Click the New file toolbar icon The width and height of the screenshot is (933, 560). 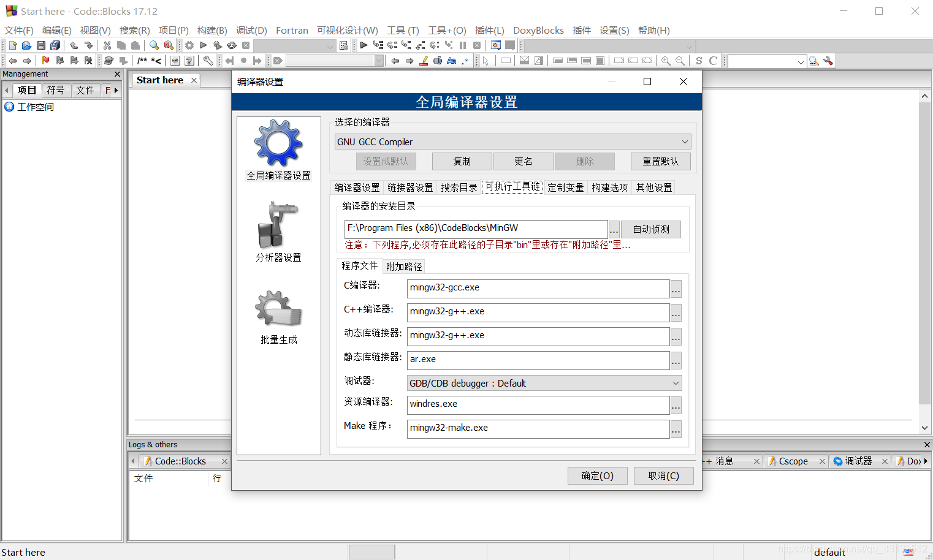[x=13, y=45]
